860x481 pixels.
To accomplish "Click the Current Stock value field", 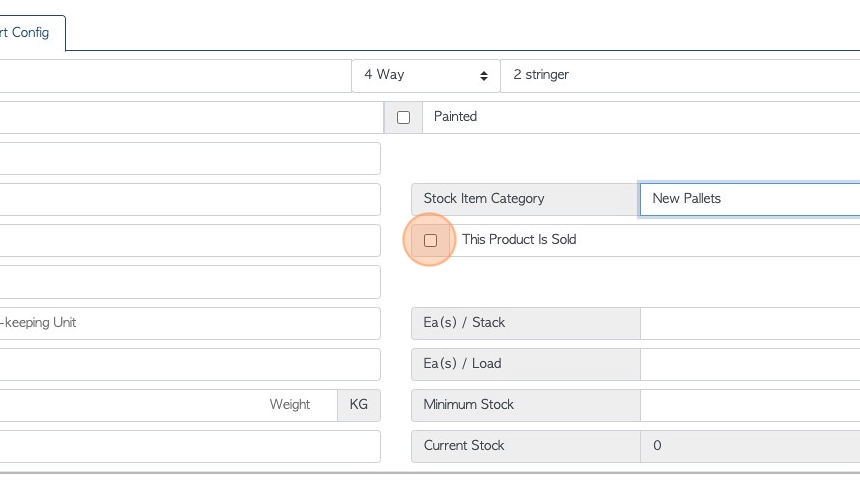I will (x=750, y=446).
